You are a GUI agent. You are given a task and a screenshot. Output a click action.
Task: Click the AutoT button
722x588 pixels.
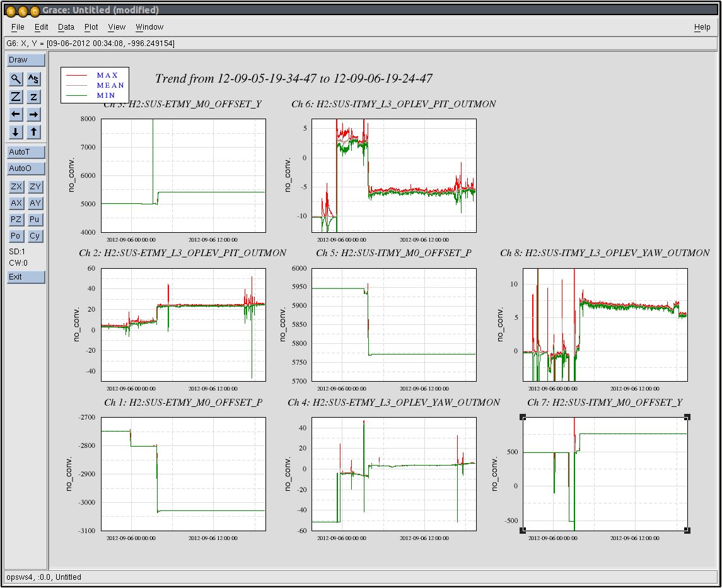(26, 152)
